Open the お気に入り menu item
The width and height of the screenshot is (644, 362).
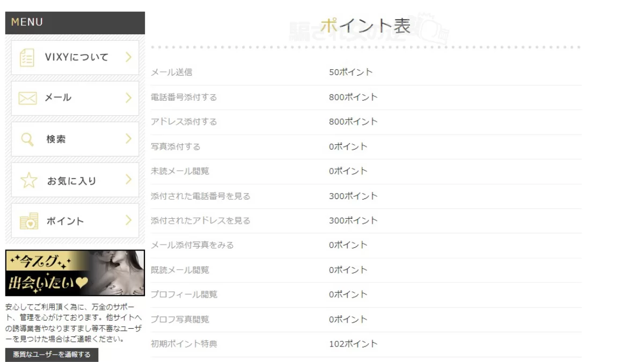click(75, 180)
